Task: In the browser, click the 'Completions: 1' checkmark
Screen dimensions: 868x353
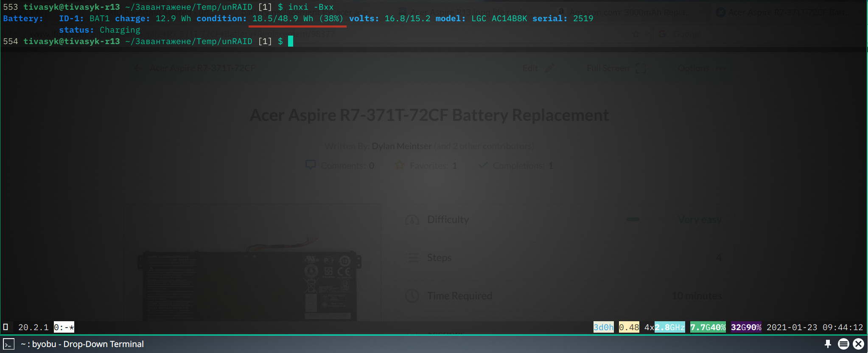Action: click(482, 165)
